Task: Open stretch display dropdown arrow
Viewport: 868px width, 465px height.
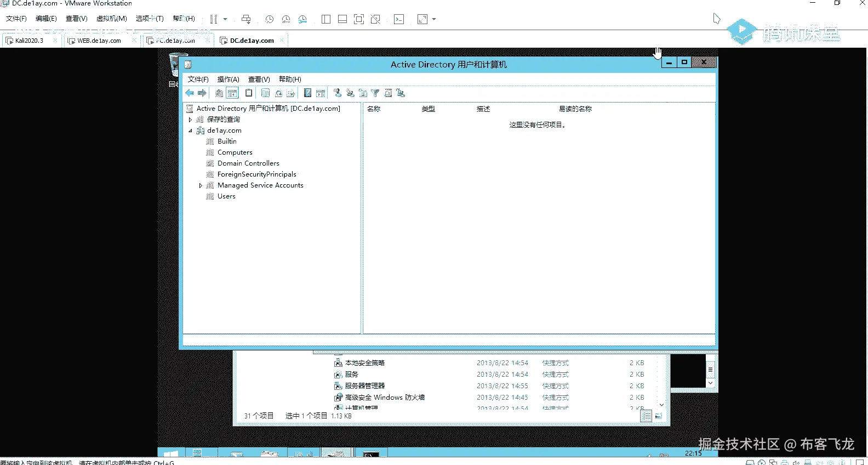Action: [434, 19]
